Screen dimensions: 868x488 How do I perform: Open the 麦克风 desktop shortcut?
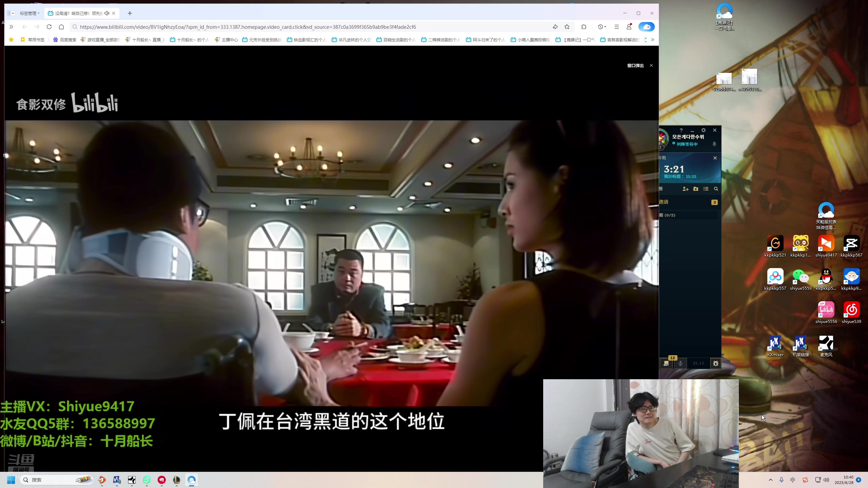[x=826, y=346]
